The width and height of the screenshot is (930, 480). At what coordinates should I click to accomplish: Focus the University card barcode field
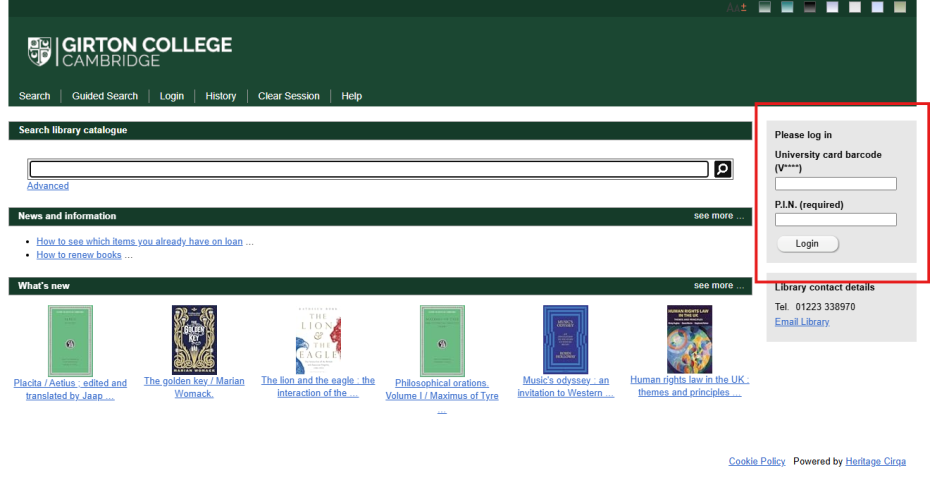click(835, 184)
